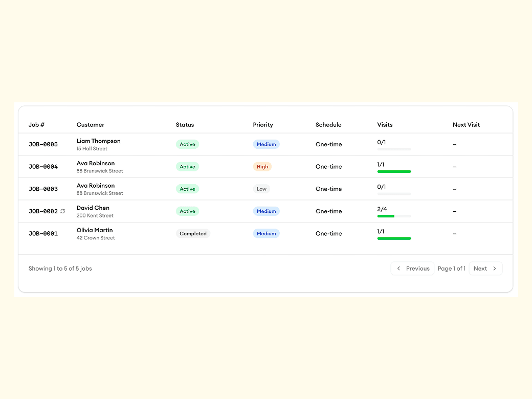Click the Low priority badge
The image size is (532, 399).
[x=261, y=189]
